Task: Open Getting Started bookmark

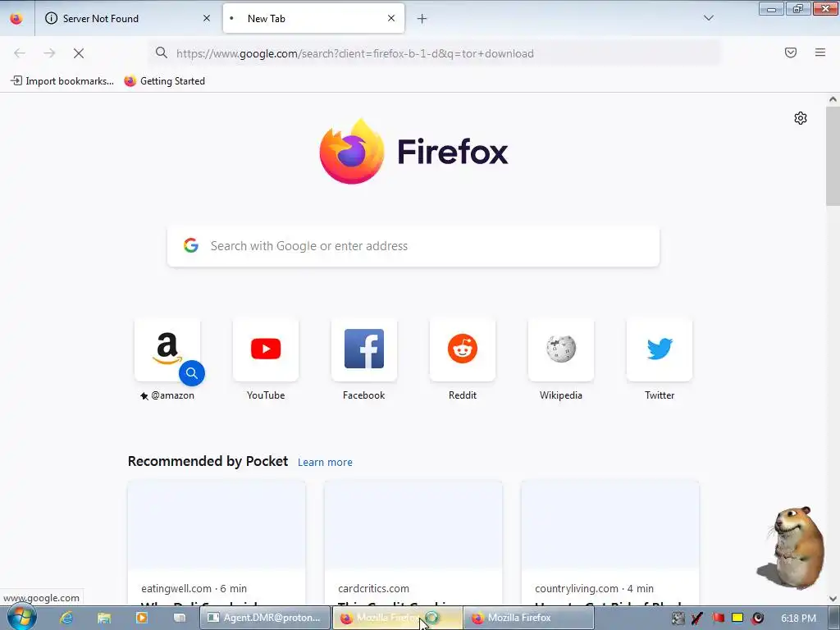Action: coord(164,81)
